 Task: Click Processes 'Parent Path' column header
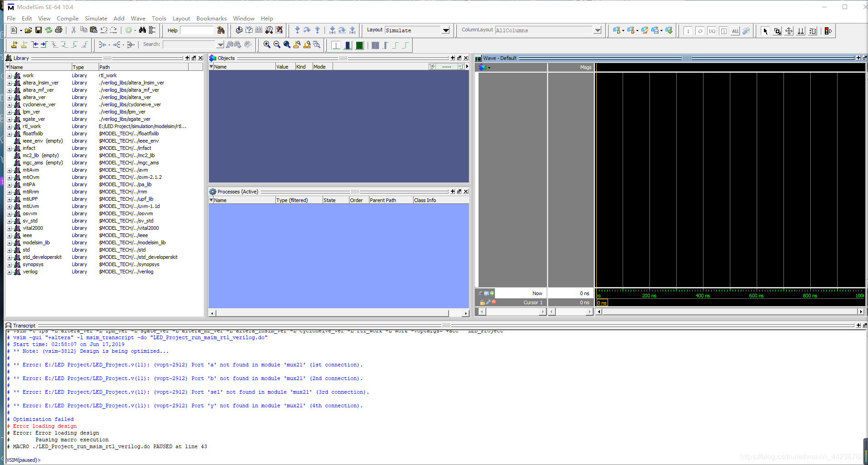click(390, 200)
